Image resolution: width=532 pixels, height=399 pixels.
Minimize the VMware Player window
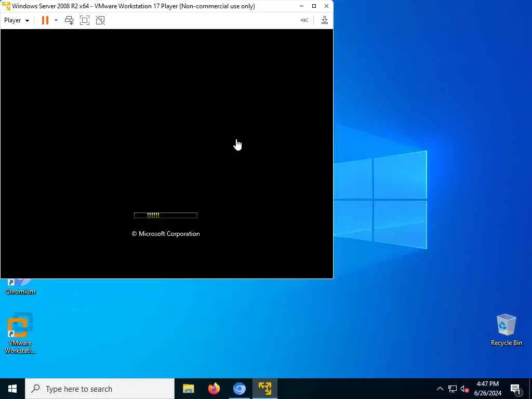point(301,6)
